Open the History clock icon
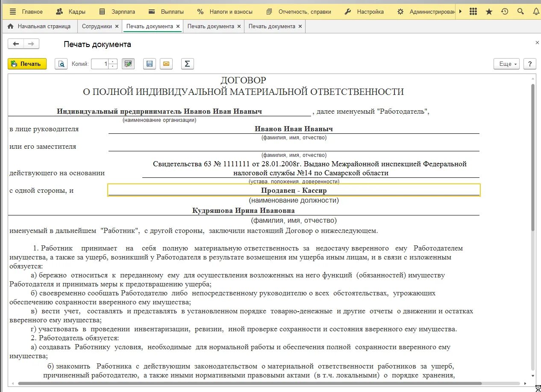Screen dimensions: 541x392 click(x=505, y=12)
